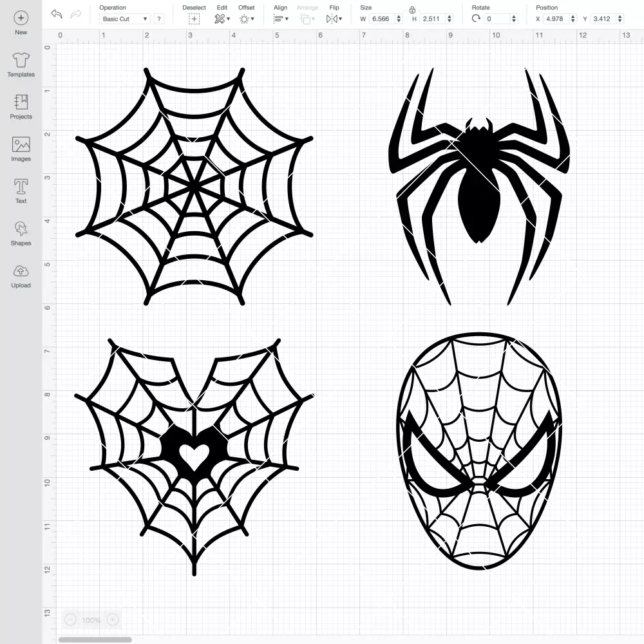Adjust the Width stepper arrows

point(399,19)
